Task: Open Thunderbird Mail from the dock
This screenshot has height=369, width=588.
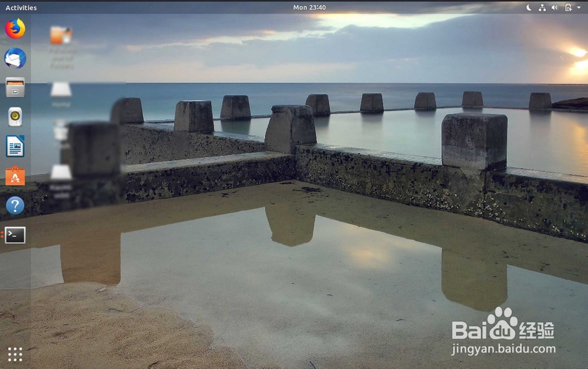Action: point(15,58)
